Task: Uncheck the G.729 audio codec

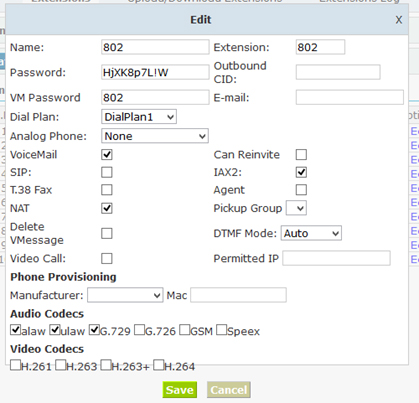Action: 94,330
